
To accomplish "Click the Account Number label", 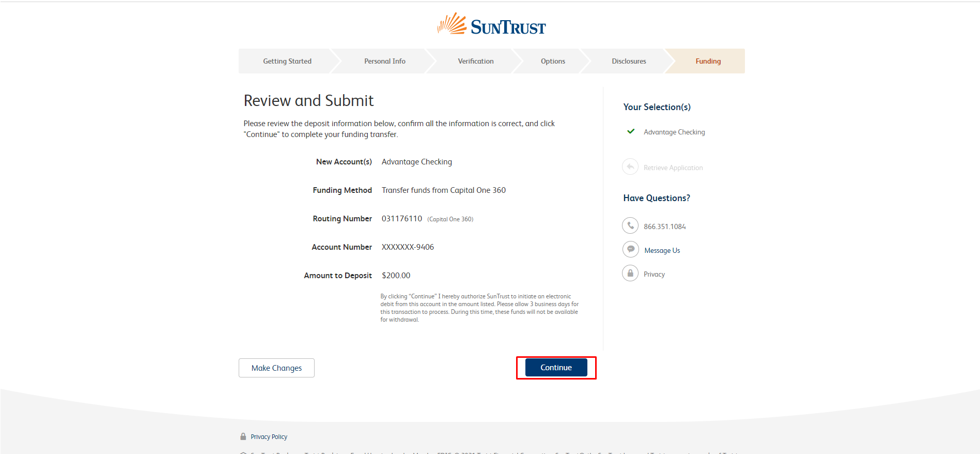I will (342, 247).
